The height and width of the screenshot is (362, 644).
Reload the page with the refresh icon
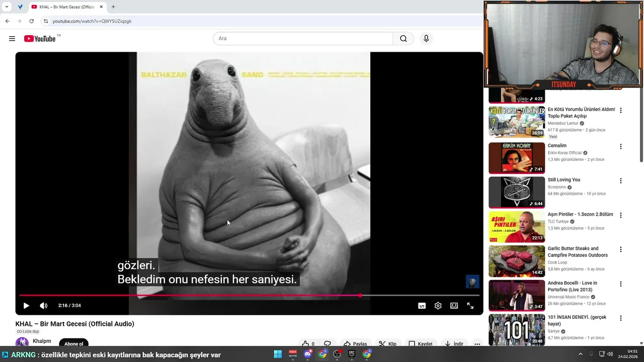[x=31, y=21]
